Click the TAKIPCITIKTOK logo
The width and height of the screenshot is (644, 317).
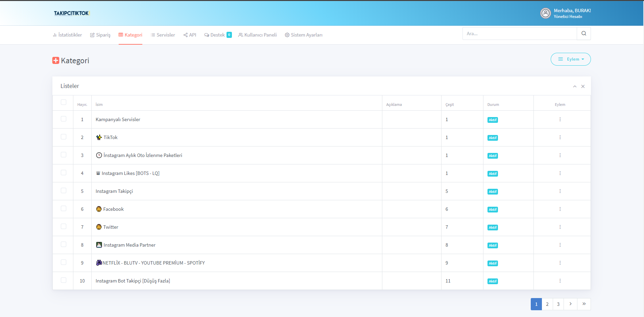point(72,13)
